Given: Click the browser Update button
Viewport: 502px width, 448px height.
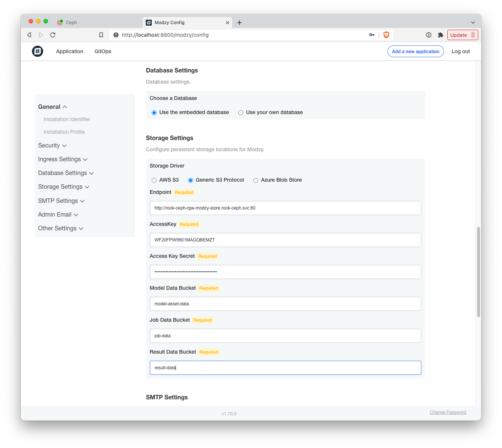Looking at the screenshot, I should point(458,35).
